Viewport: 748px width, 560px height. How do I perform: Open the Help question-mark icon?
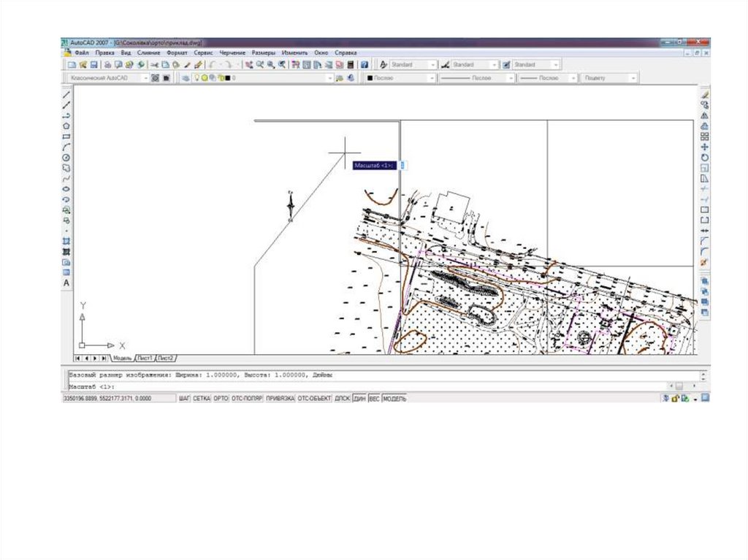click(x=364, y=65)
